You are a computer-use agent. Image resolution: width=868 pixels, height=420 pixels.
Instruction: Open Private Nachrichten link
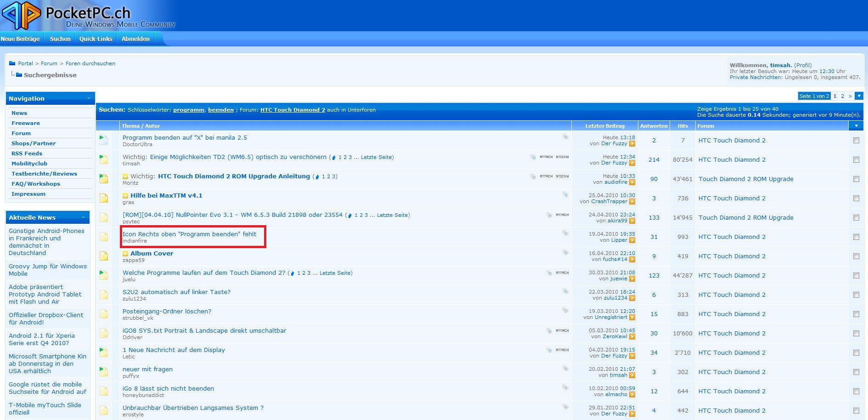pos(755,77)
